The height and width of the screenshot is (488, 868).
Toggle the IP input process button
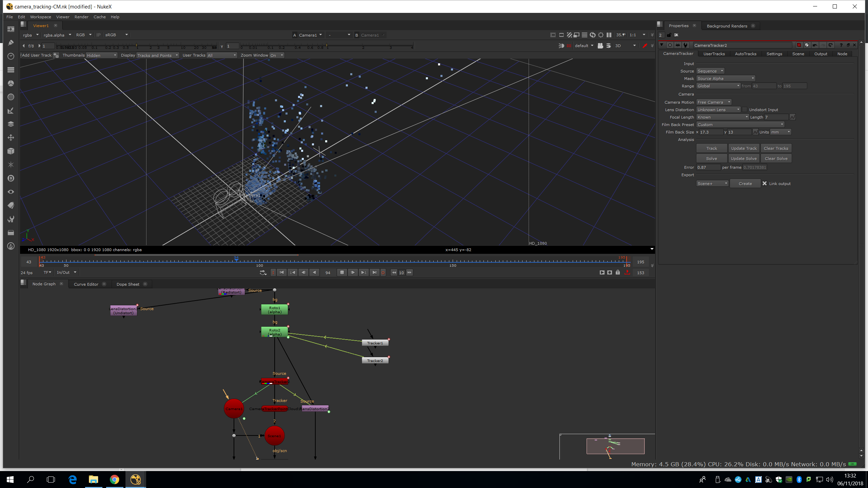tap(98, 35)
